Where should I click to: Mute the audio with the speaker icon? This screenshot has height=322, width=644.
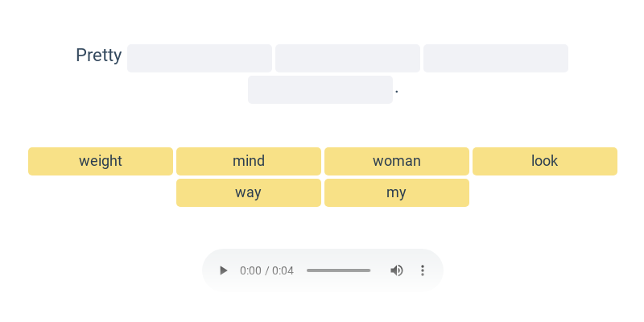coord(396,270)
